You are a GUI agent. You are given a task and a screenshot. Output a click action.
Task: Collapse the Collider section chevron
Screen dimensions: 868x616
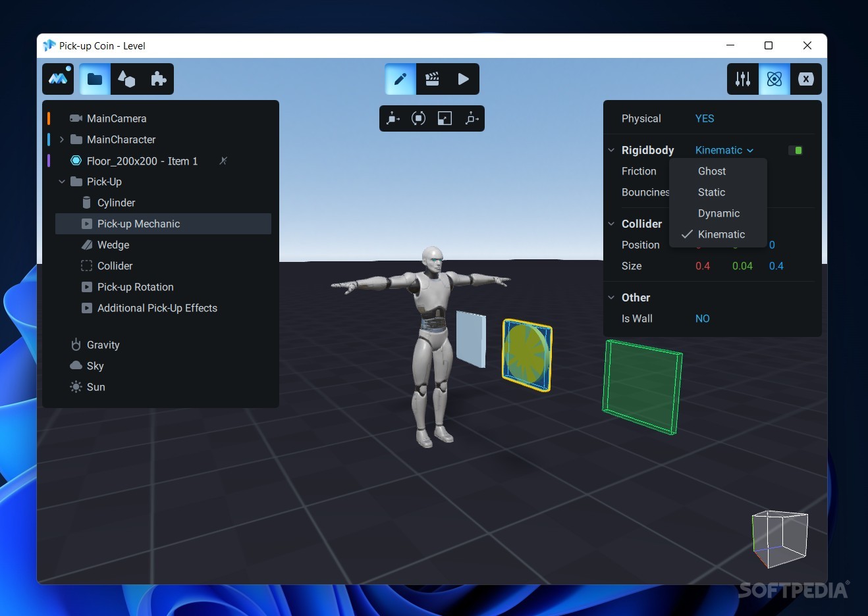click(611, 224)
